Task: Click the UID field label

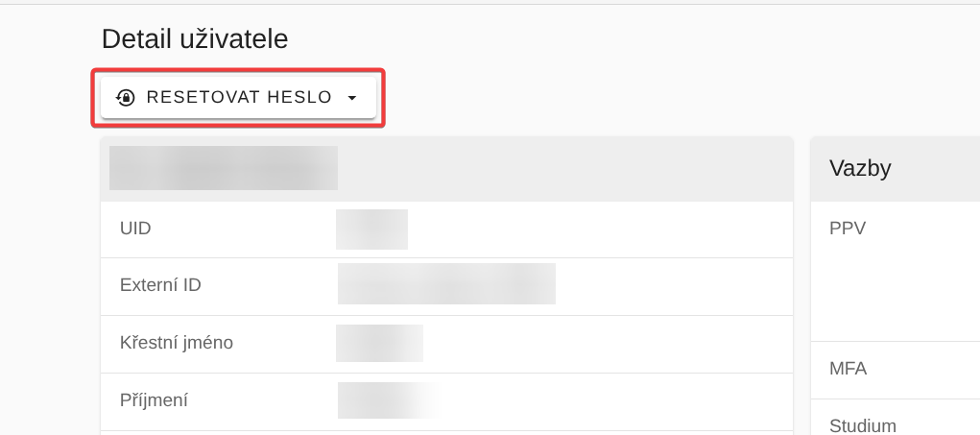Action: click(135, 229)
